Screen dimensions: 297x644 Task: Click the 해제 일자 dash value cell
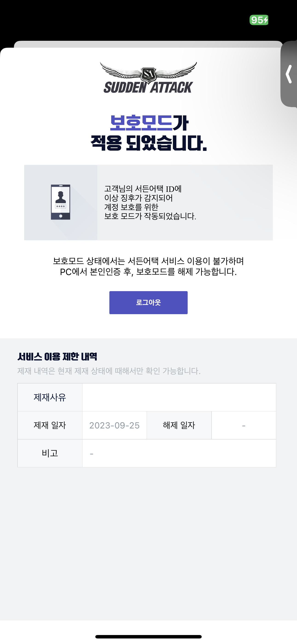244,425
